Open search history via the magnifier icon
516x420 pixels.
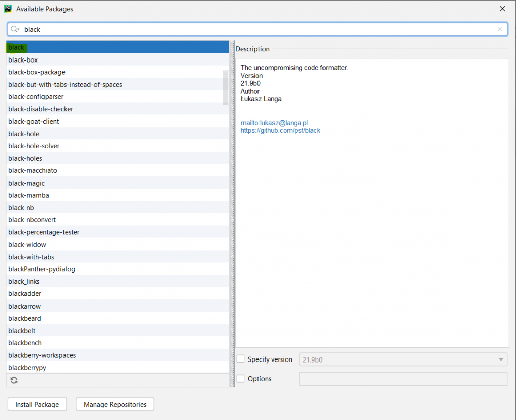[x=15, y=29]
